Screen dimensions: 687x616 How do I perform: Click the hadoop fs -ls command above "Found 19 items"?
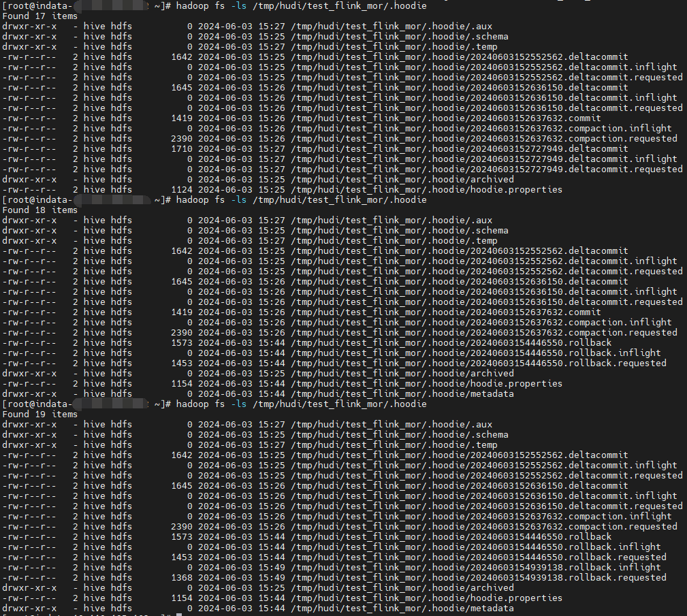click(x=301, y=404)
